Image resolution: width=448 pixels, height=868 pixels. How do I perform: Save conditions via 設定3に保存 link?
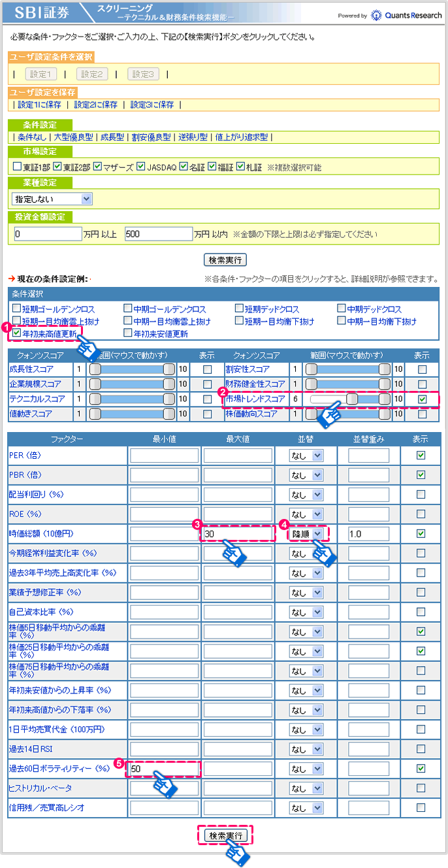pyautogui.click(x=152, y=105)
